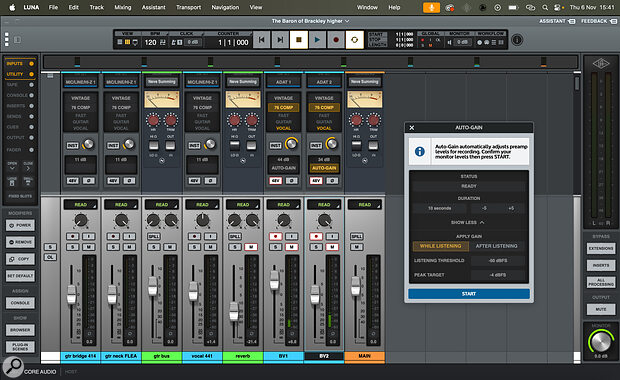Viewport: 620px width, 380px height.
Task: Click the MAIN channel fader
Action: coord(355,285)
